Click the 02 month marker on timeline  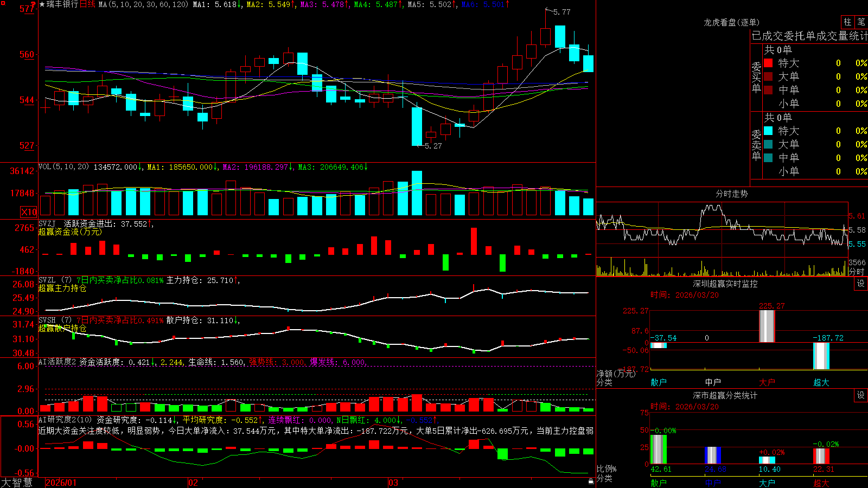coord(193,483)
